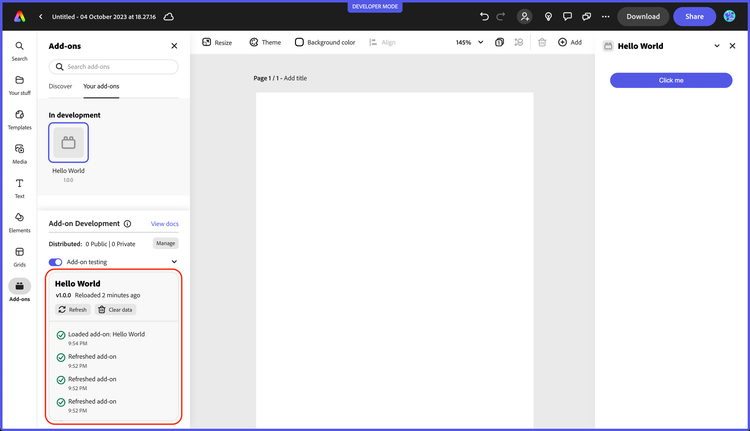Screen dimensions: 750x431
Task: Clear data for Hello World add-on
Action: point(115,310)
